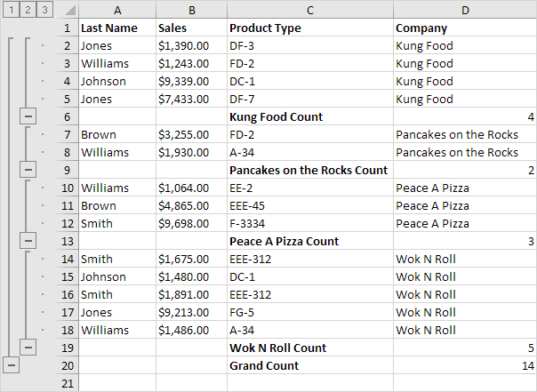The width and height of the screenshot is (537, 392).
Task: Select row 20 header
Action: tap(67, 365)
